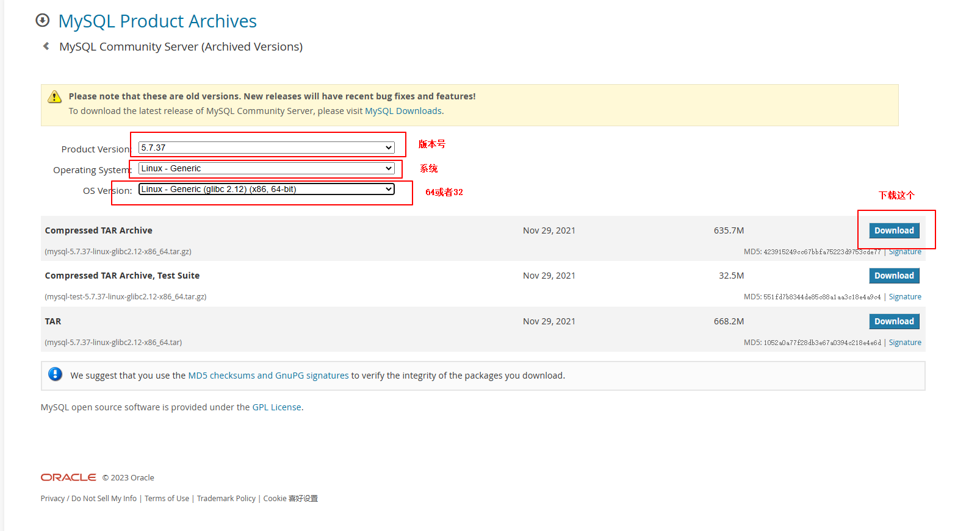Screen dimensions: 980x531
Task: Open the Operating System dropdown
Action: point(266,168)
